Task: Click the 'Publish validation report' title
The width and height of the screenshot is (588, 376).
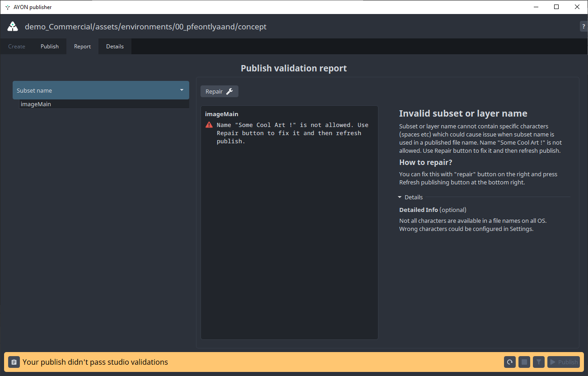Action: pos(294,68)
